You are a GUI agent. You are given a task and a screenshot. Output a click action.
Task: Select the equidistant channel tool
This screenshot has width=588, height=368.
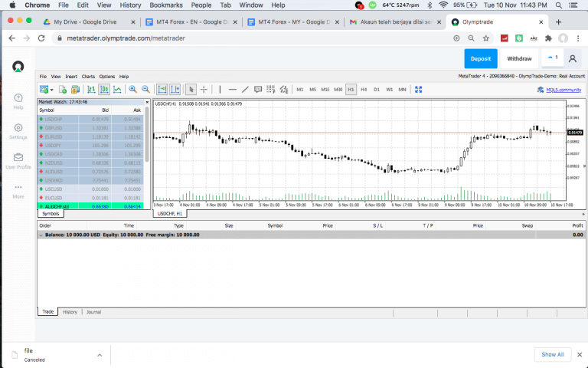pos(284,90)
